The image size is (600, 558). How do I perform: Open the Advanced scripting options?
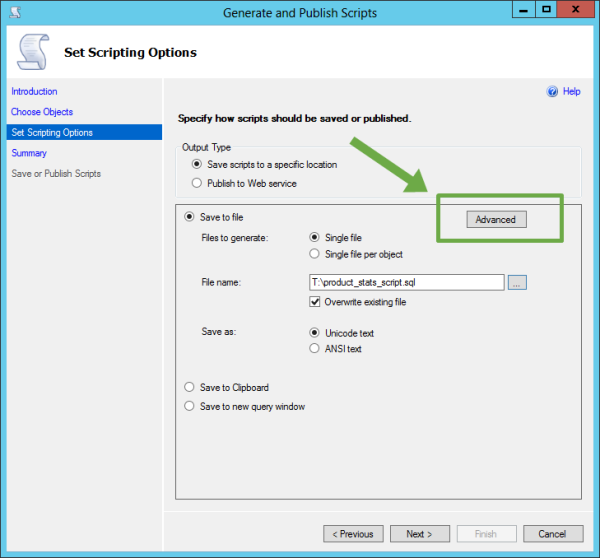495,219
